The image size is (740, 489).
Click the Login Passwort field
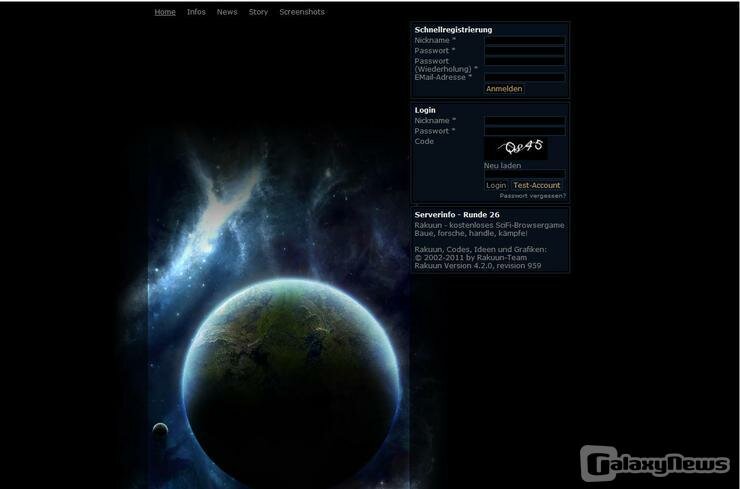[525, 131]
